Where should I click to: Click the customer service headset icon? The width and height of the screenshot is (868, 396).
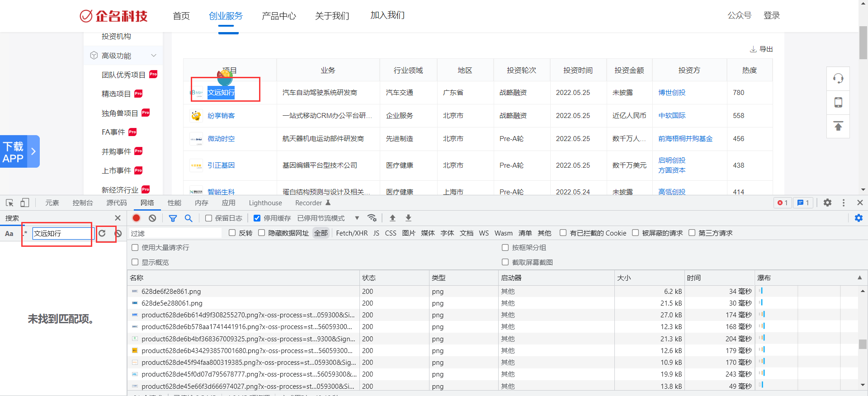coord(838,79)
